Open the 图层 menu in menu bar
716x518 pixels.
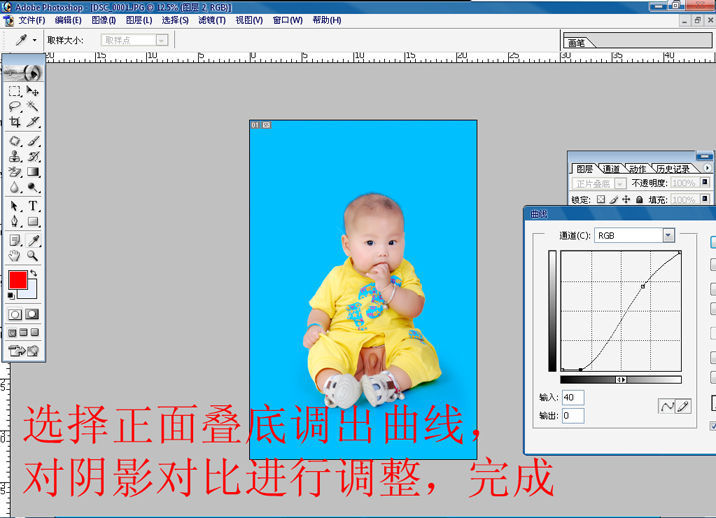[139, 20]
